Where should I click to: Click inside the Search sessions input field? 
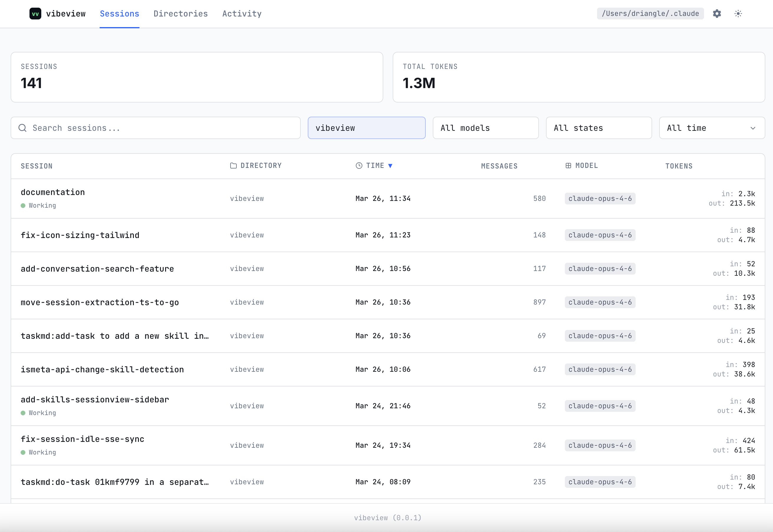click(x=134, y=128)
